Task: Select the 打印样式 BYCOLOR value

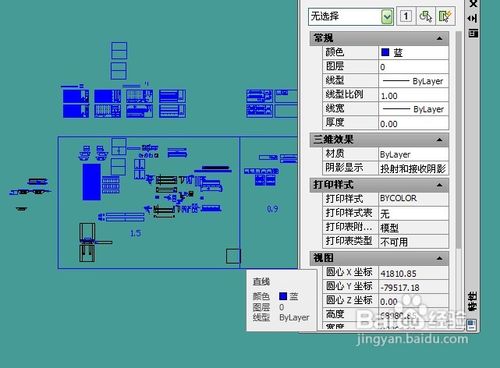Action: (x=413, y=198)
